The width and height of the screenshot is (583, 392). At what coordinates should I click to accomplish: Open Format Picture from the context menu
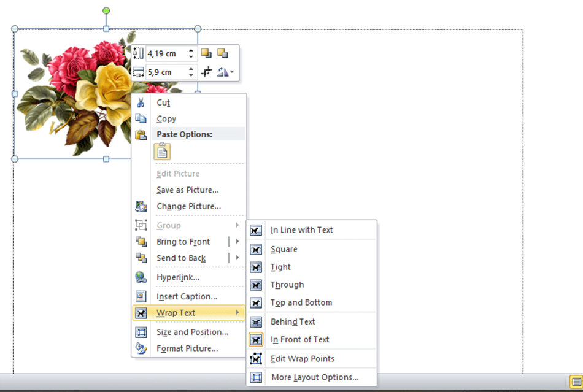coord(187,348)
